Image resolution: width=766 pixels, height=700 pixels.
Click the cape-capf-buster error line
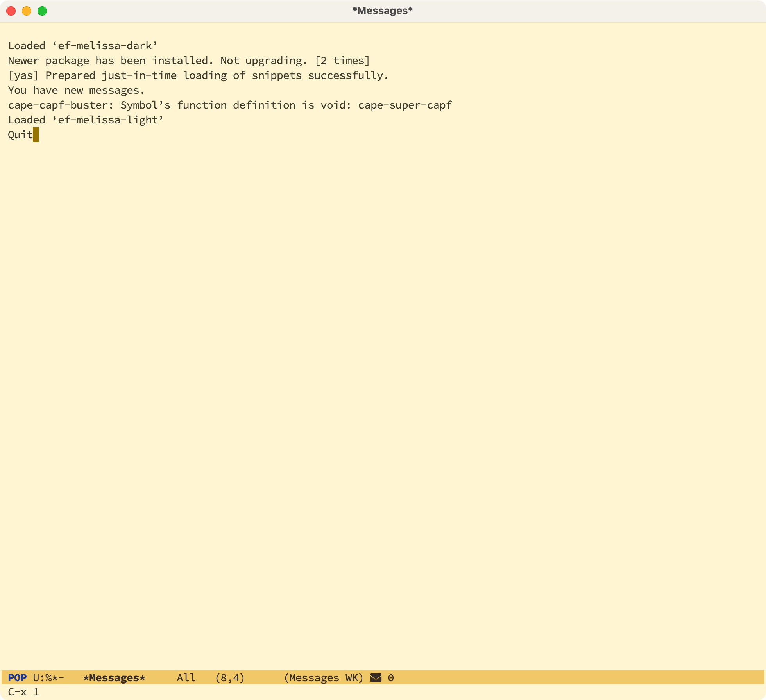coord(230,105)
